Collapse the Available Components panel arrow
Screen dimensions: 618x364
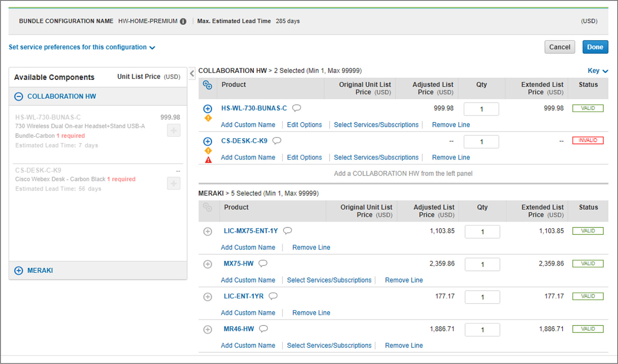coord(192,73)
